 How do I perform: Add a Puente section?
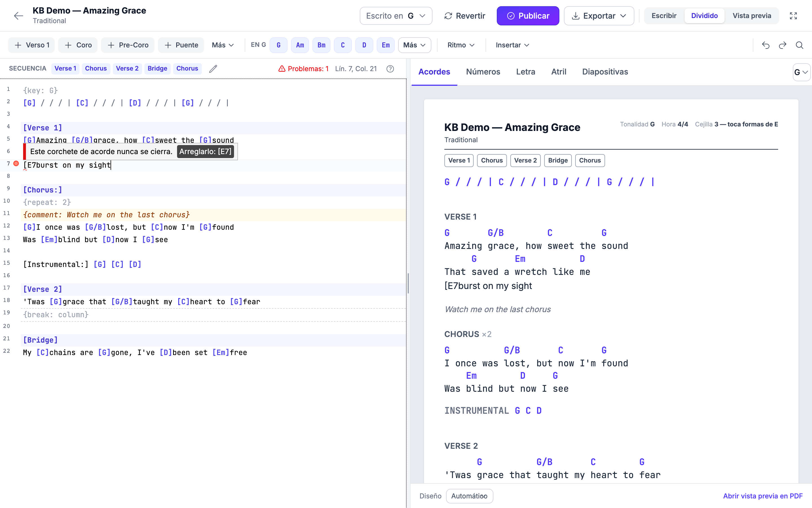point(181,45)
